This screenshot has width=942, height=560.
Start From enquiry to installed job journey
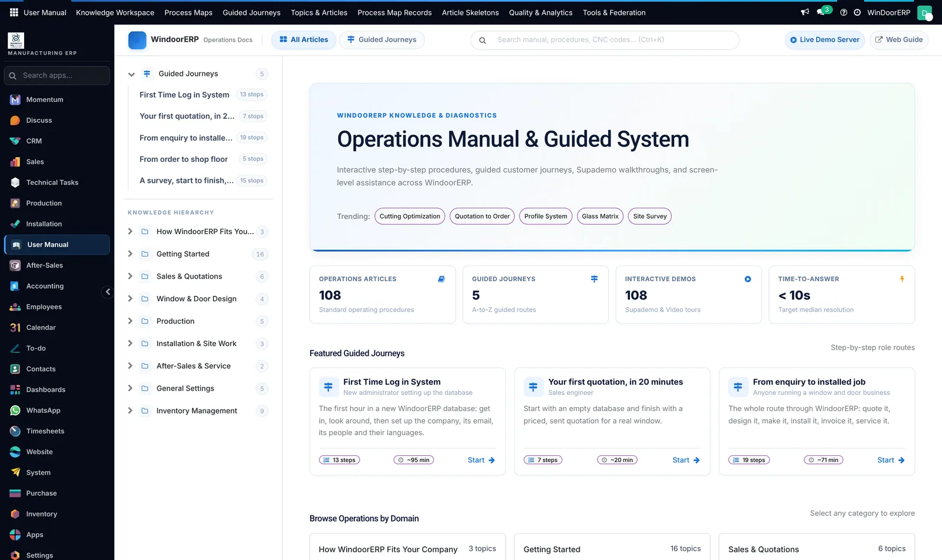click(x=891, y=460)
